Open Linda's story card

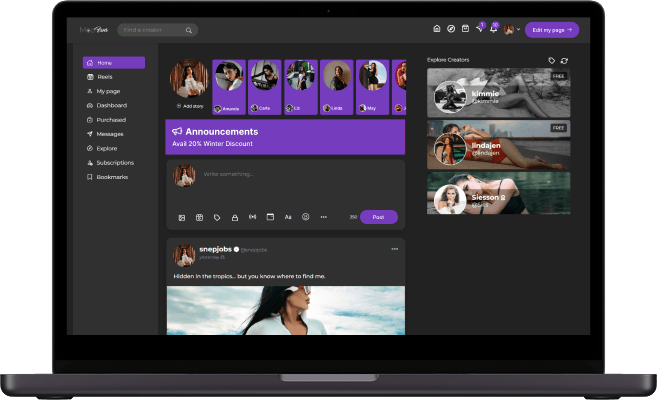[x=336, y=87]
